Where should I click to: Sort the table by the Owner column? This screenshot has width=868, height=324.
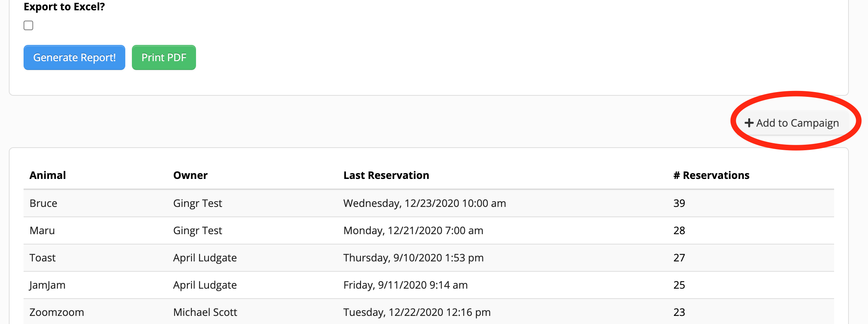190,175
